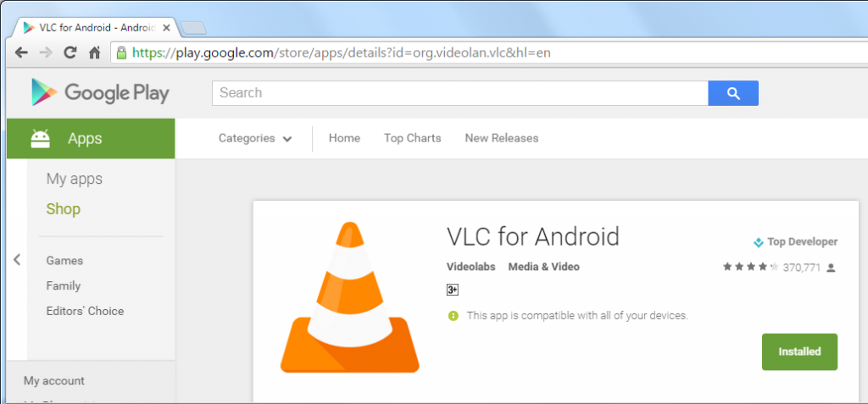Click the browser forward arrow

pos(46,53)
